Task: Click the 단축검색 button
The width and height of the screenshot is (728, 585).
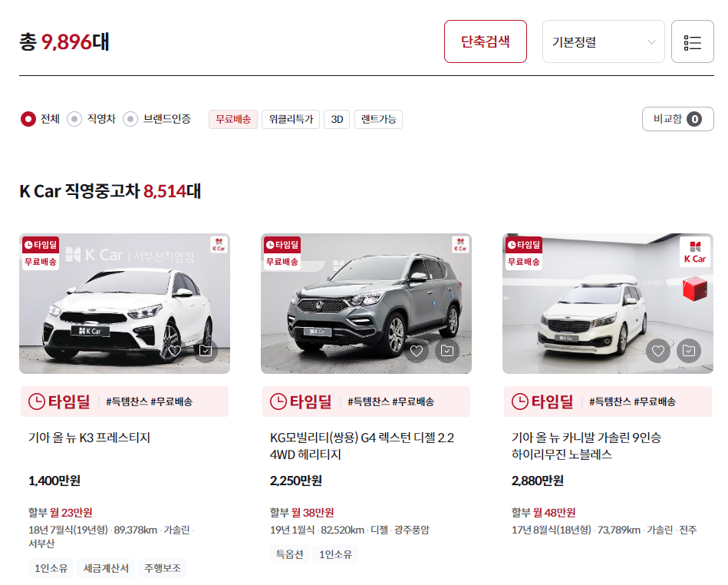Action: [485, 41]
